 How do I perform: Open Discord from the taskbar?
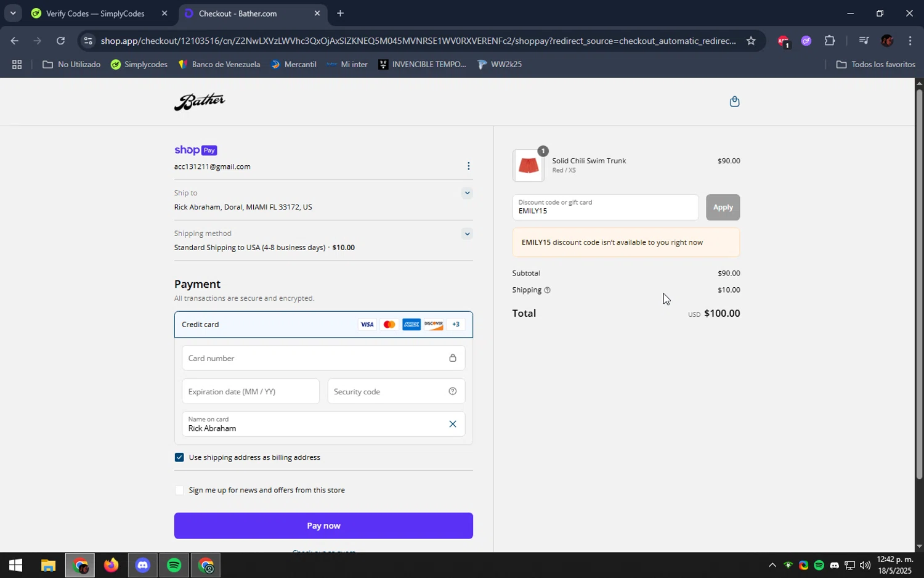click(142, 565)
